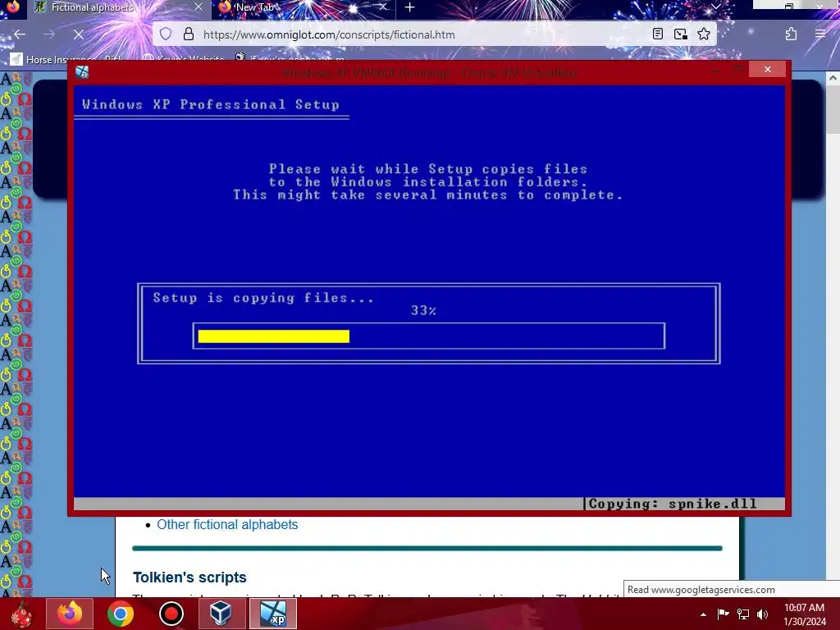Click the 'Windows XP Professional Setup' heading

211,104
